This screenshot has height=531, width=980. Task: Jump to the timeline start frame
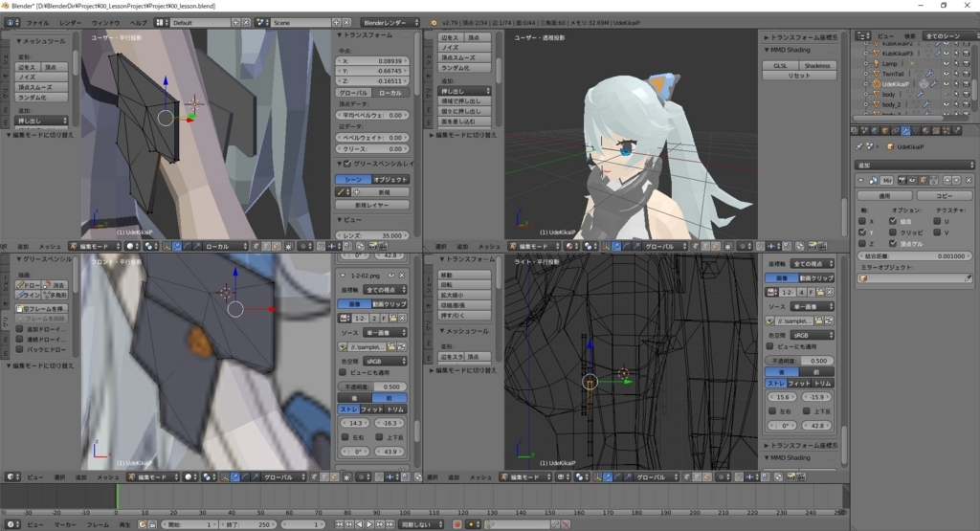(340, 524)
